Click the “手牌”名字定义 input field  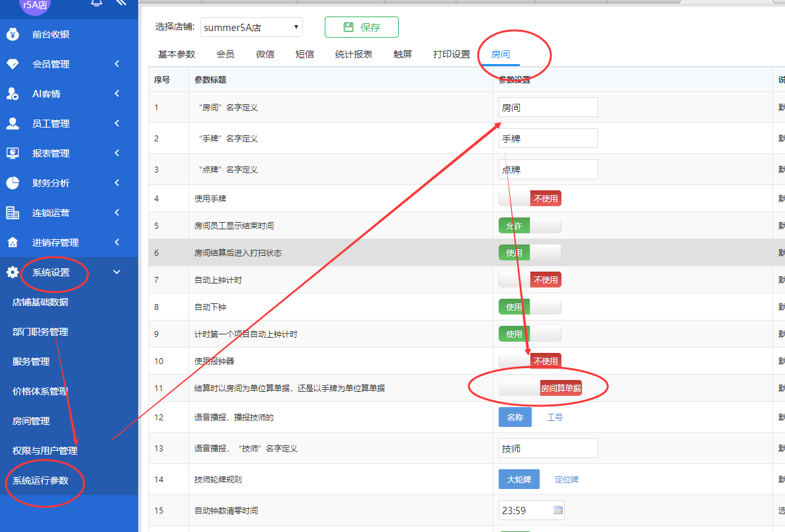click(548, 138)
